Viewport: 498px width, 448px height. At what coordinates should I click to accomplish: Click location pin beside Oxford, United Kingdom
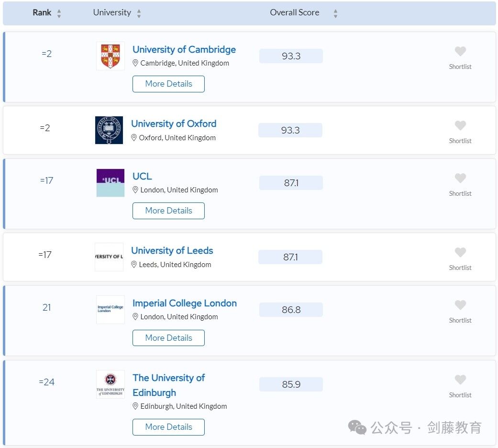134,137
